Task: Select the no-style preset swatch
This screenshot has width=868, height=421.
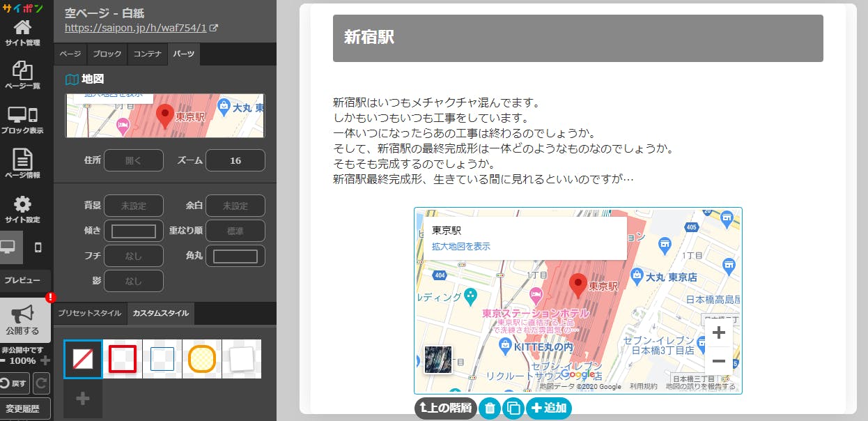Action: (x=83, y=359)
